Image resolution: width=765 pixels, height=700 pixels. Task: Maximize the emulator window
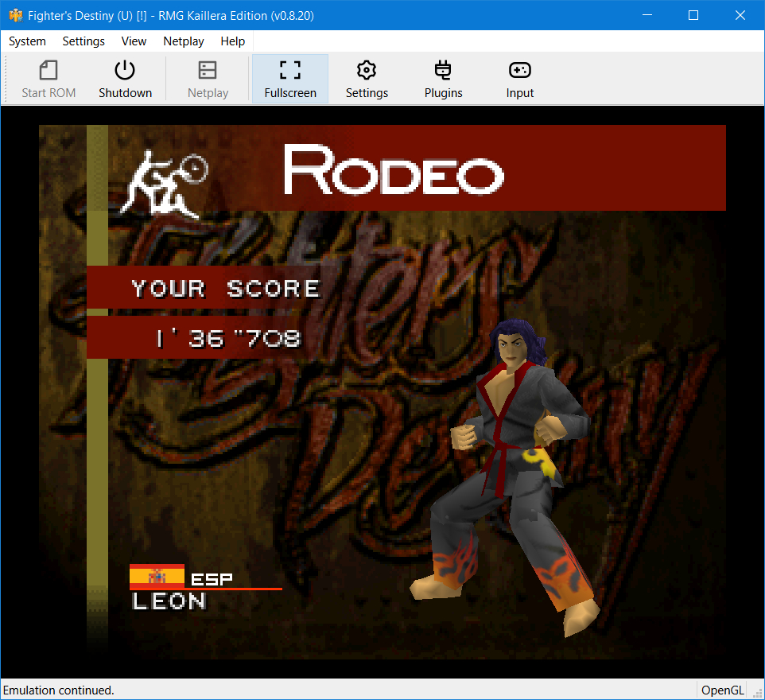[693, 15]
